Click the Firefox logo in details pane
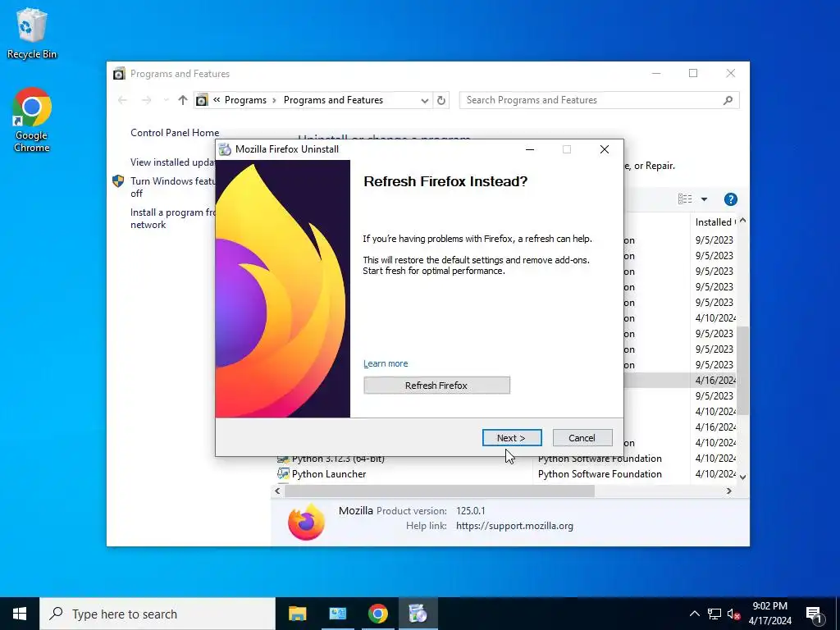The image size is (840, 630). (x=306, y=521)
